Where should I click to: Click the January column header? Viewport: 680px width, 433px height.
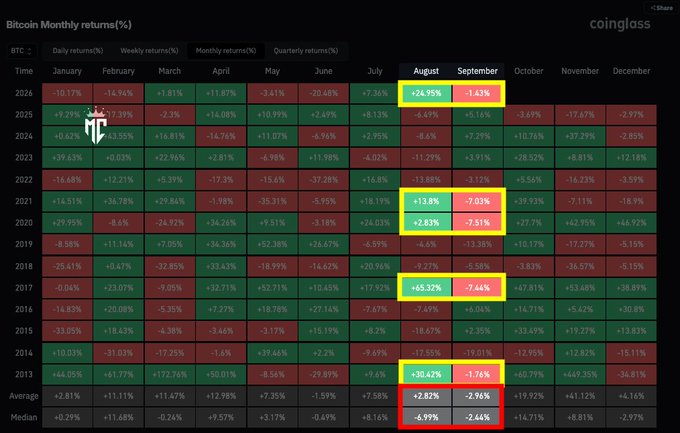[x=67, y=71]
